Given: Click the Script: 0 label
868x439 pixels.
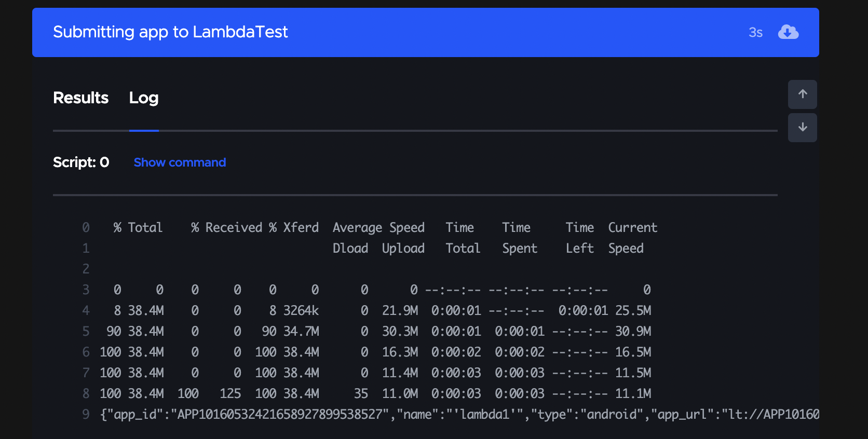Looking at the screenshot, I should tap(81, 162).
